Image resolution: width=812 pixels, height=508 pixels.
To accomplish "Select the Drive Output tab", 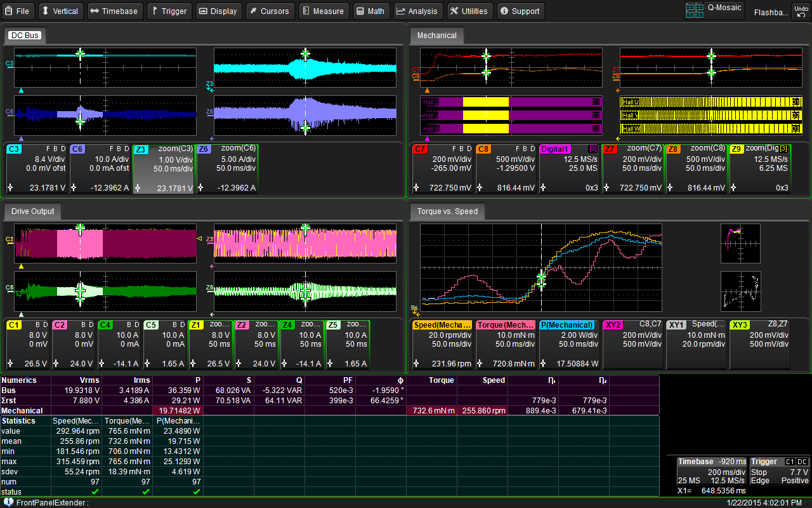I will click(33, 211).
